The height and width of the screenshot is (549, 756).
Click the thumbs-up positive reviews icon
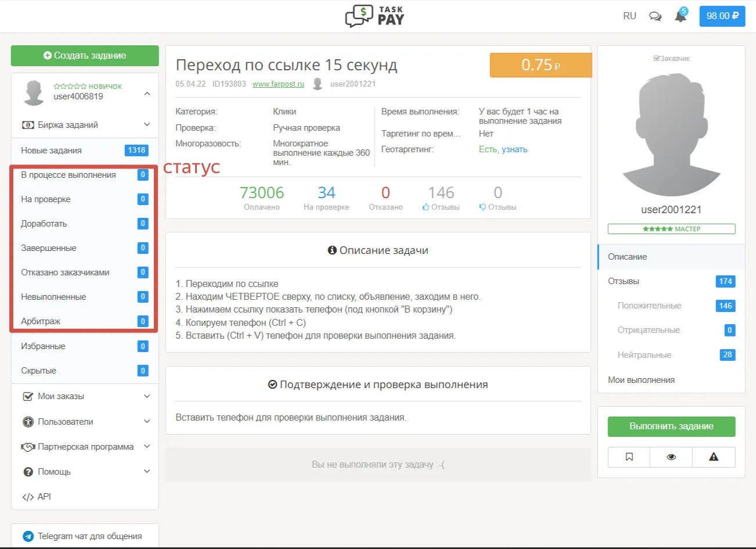click(x=426, y=207)
